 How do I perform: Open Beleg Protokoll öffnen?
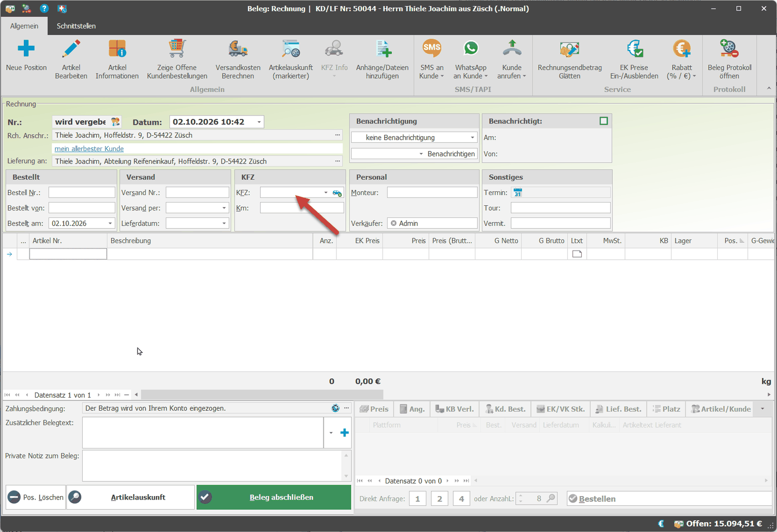(x=729, y=59)
